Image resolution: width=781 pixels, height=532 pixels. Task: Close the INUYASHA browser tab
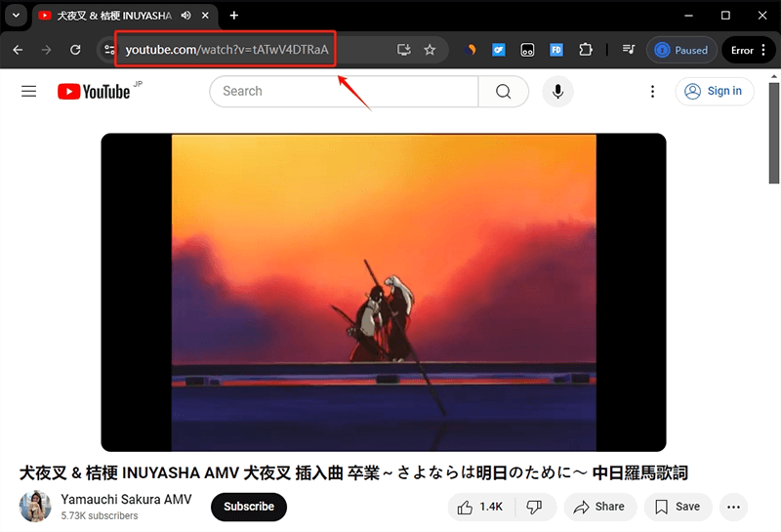pos(205,16)
